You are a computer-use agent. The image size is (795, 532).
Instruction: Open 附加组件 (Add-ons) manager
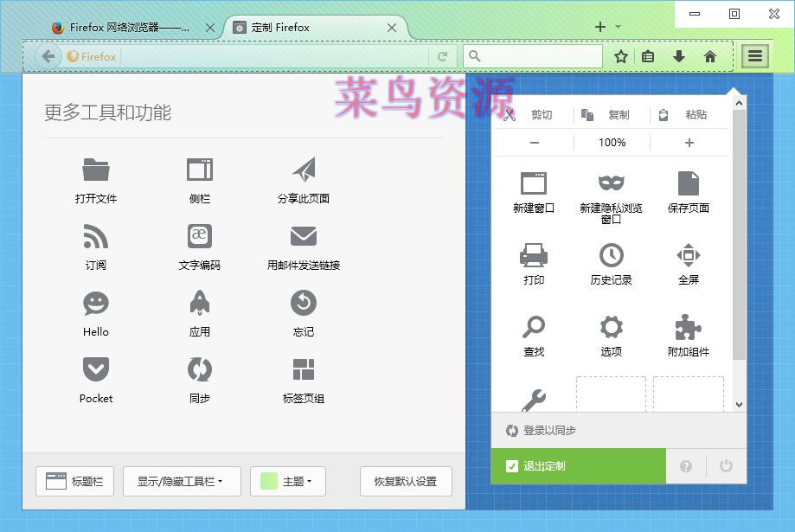688,329
